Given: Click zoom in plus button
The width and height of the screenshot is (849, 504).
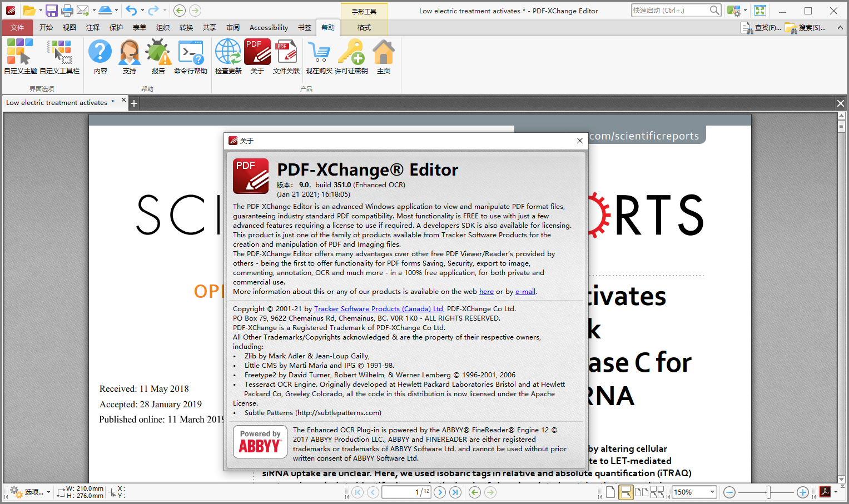Looking at the screenshot, I should pyautogui.click(x=803, y=492).
